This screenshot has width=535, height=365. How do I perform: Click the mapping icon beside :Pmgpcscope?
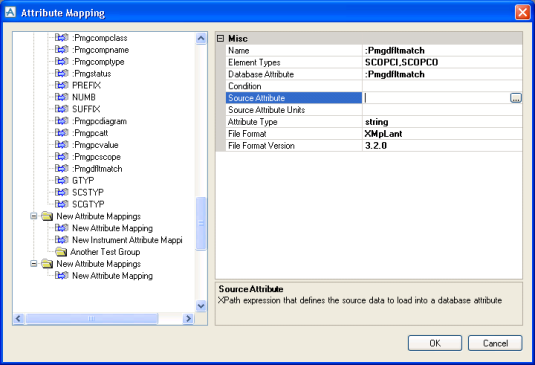61,157
